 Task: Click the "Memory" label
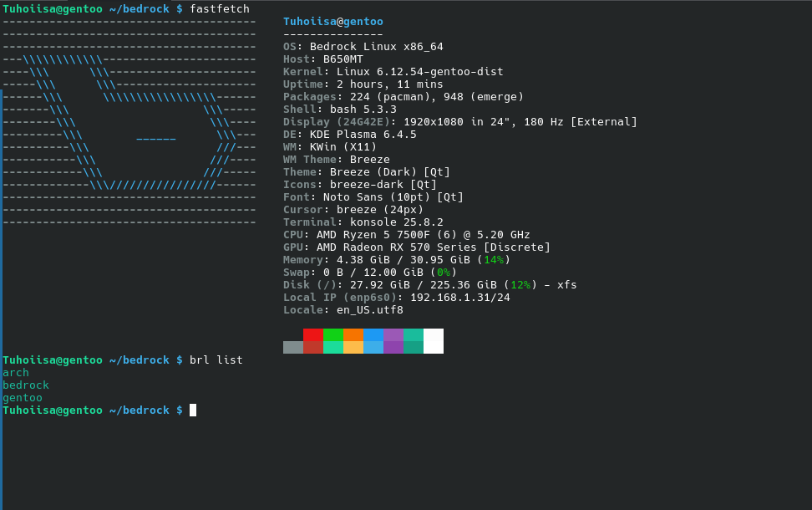(x=303, y=260)
